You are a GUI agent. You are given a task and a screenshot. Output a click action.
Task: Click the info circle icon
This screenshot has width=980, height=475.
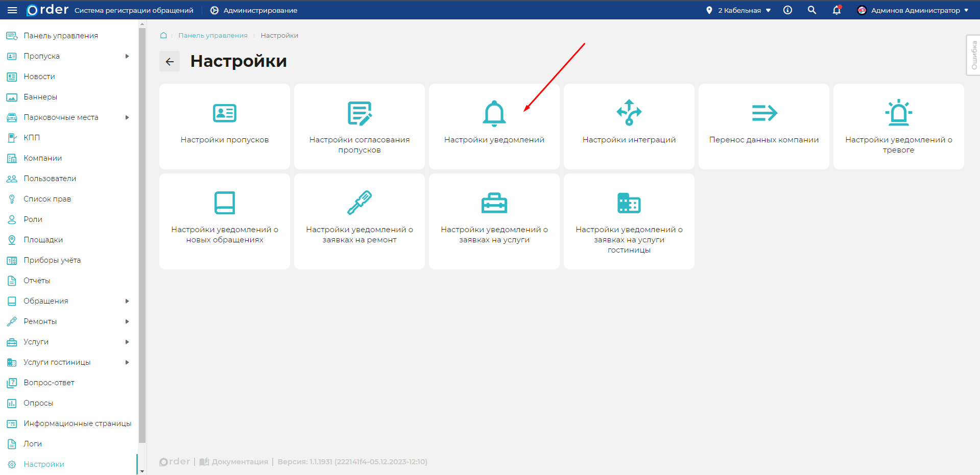tap(787, 10)
